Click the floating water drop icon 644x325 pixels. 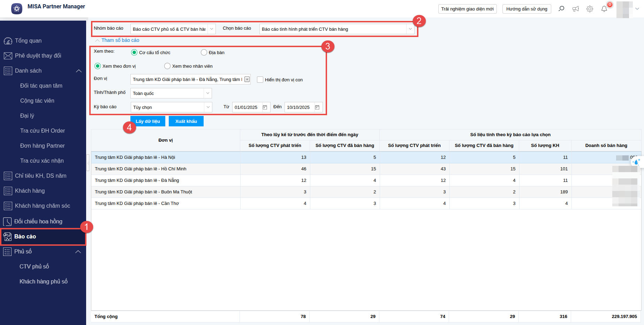(x=637, y=162)
